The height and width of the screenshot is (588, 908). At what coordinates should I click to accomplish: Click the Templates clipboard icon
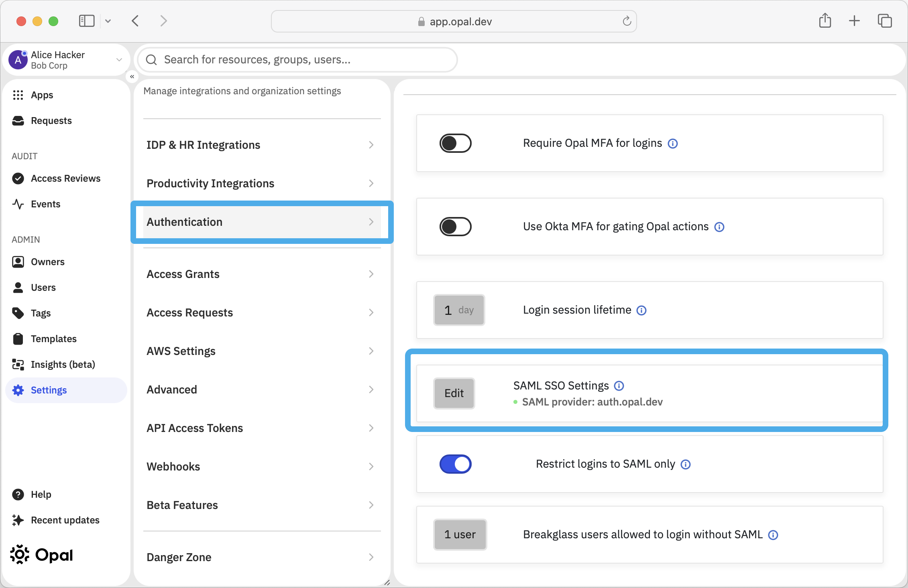pos(18,339)
